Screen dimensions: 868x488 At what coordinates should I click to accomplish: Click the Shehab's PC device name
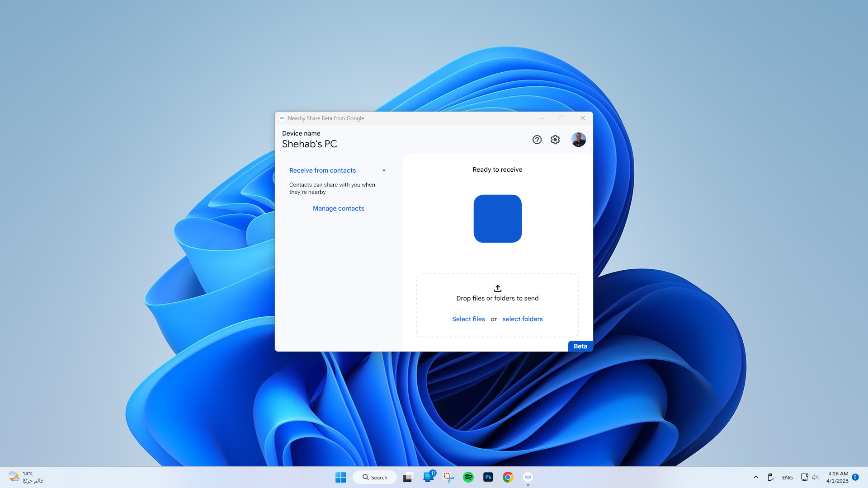310,144
